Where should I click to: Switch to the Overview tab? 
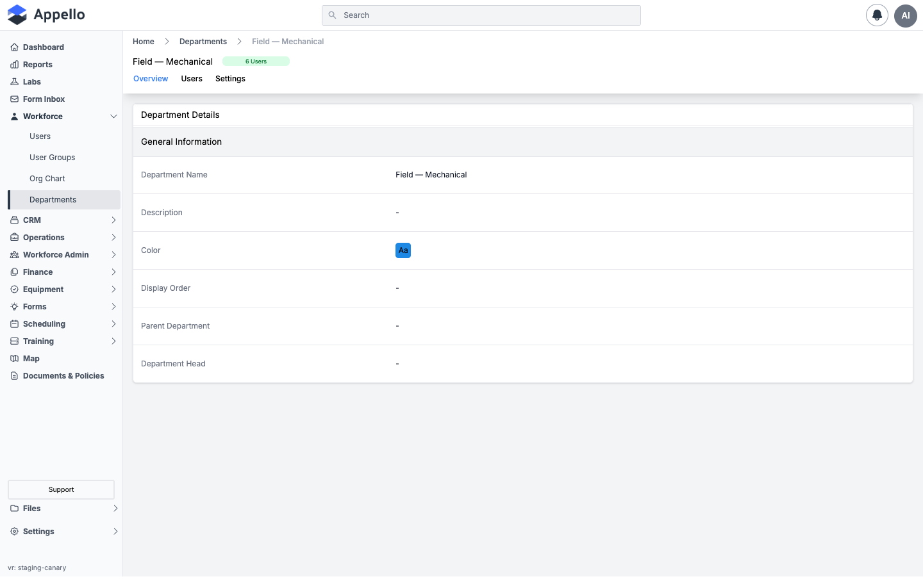click(x=151, y=79)
